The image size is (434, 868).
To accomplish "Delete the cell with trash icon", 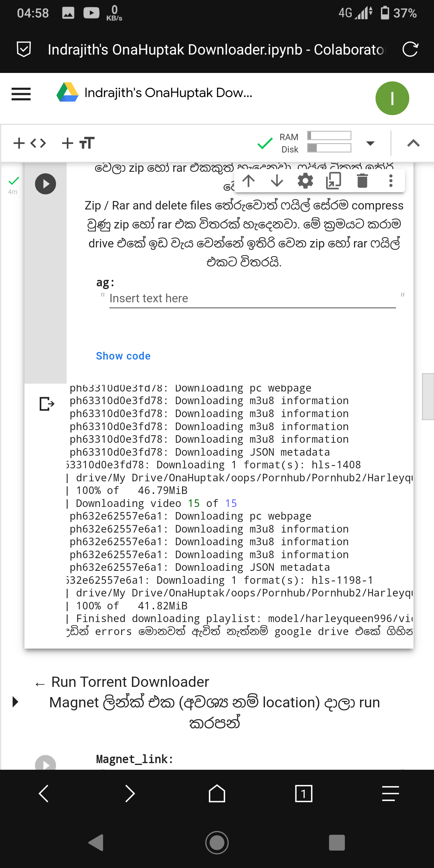I will coord(362,181).
